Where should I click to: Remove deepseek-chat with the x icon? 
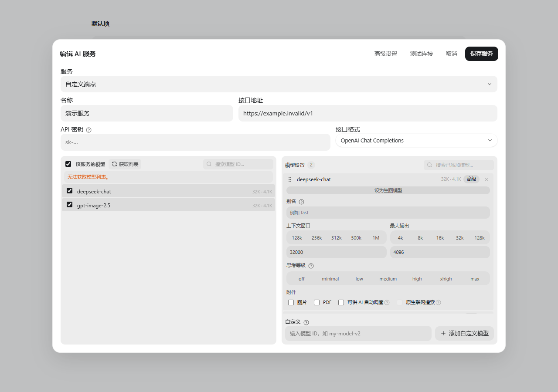tap(487, 179)
